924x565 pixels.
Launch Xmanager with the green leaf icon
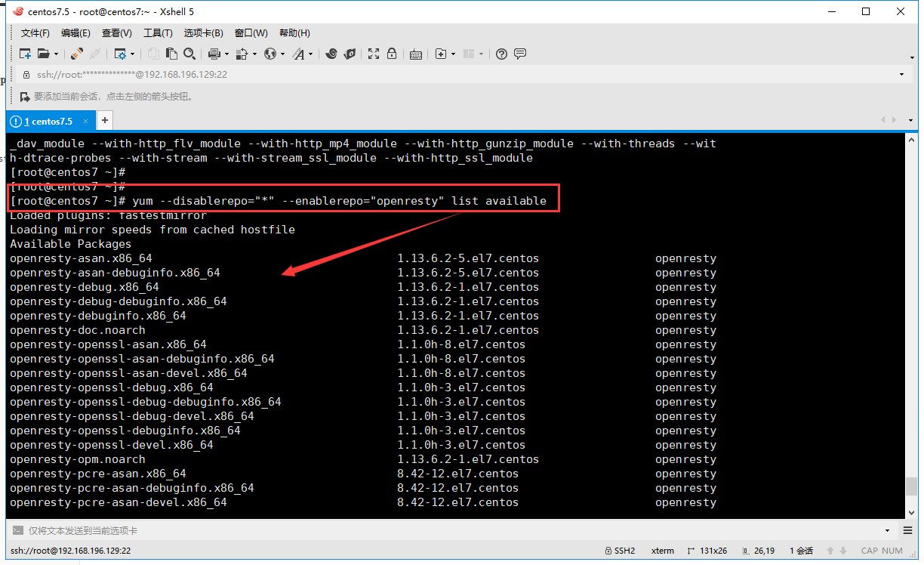(x=350, y=54)
